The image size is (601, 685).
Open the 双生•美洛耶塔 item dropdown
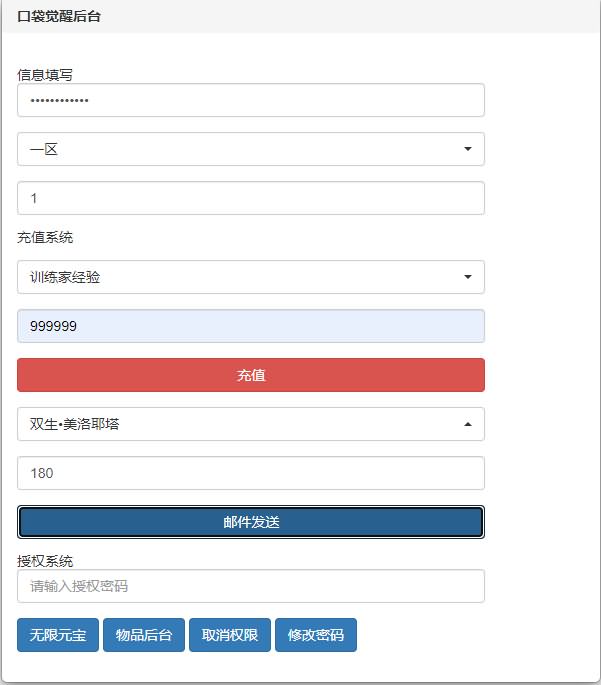point(250,424)
